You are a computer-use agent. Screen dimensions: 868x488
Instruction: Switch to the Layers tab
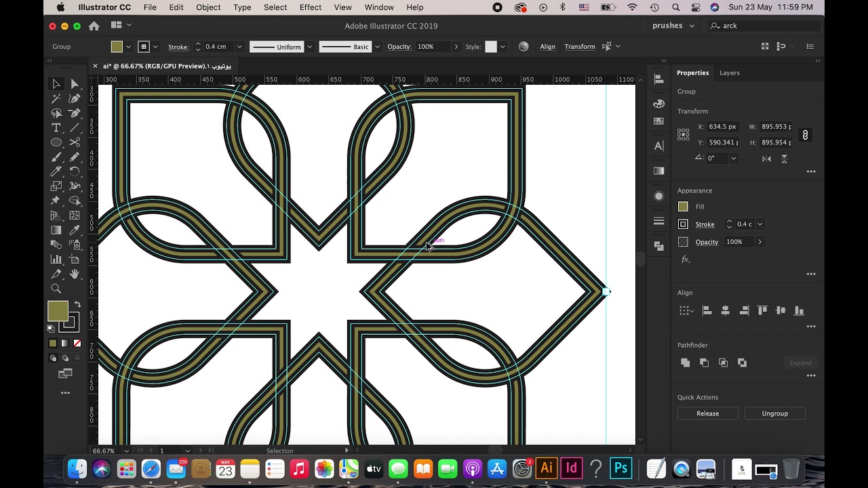click(730, 73)
